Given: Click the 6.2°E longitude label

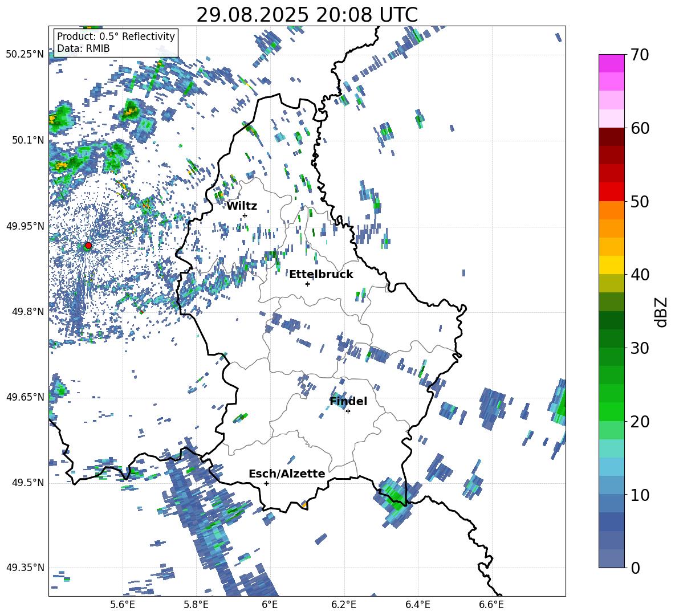Looking at the screenshot, I should 344,605.
